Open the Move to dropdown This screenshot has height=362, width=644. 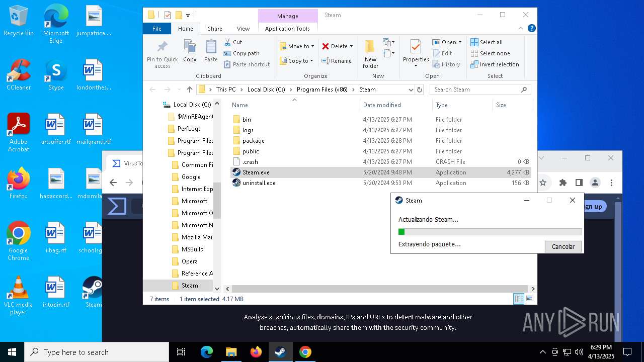coord(297,46)
